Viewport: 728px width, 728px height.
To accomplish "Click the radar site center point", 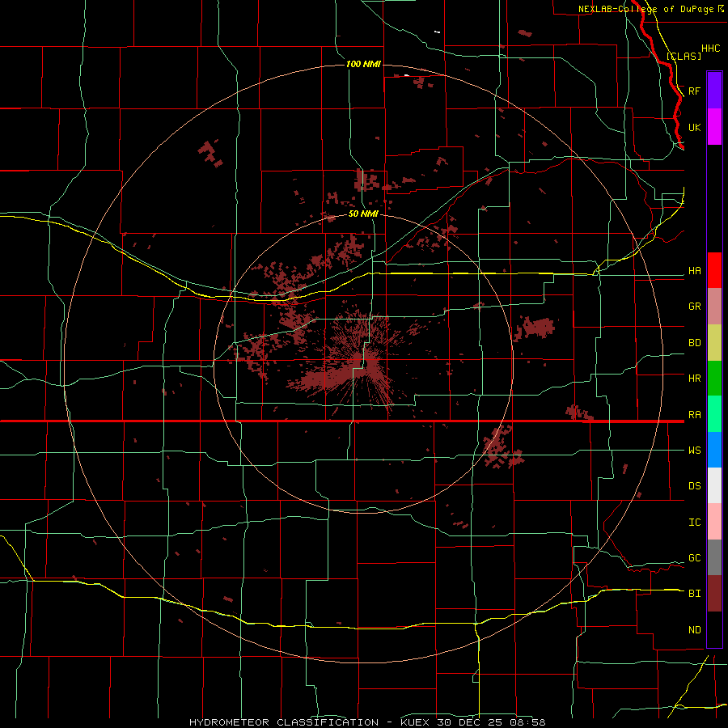I will pyautogui.click(x=363, y=363).
